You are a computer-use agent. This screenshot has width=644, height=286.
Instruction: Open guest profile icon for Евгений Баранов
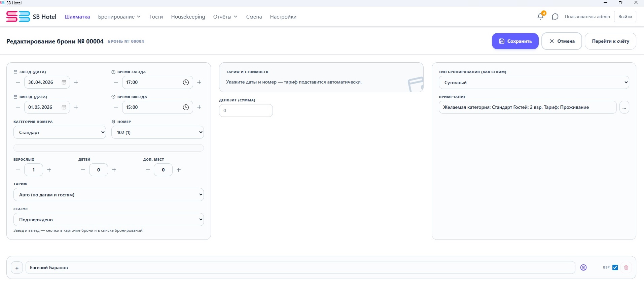[583, 267]
